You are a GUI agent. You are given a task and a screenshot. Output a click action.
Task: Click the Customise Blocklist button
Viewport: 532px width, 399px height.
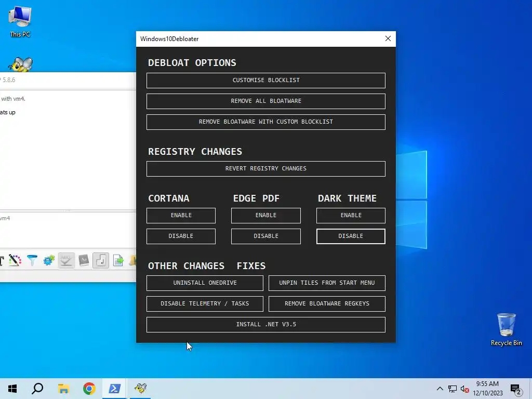pyautogui.click(x=265, y=81)
